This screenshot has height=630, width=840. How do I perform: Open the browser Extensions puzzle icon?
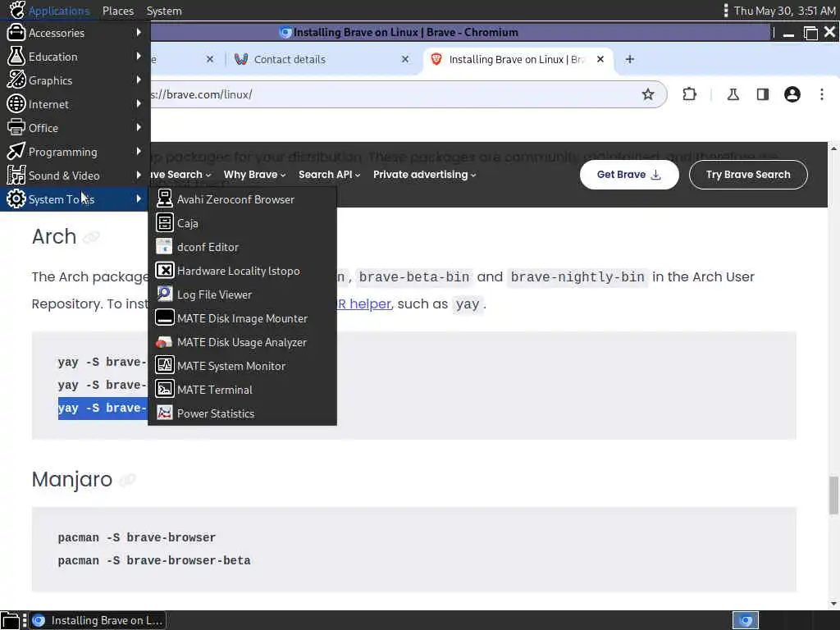click(x=689, y=95)
